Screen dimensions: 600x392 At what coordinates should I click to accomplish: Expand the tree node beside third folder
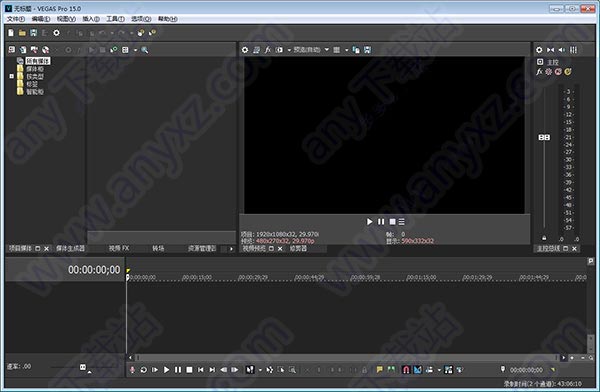click(x=11, y=77)
